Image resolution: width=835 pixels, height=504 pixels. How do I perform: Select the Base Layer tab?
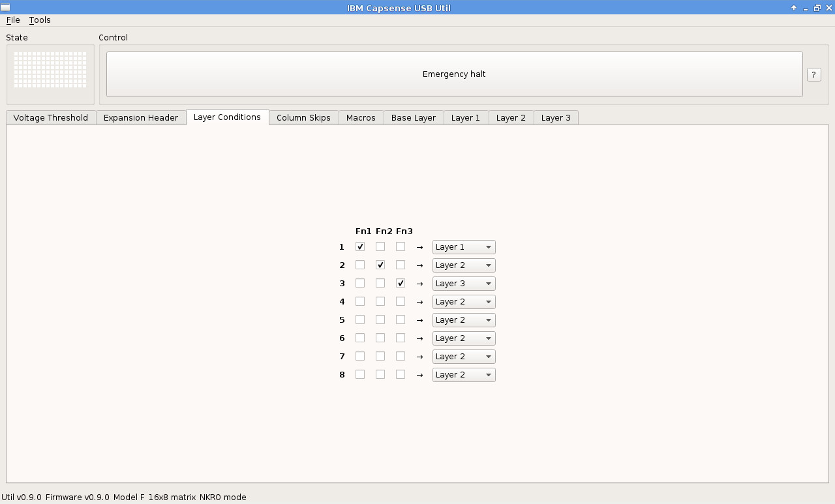(414, 118)
